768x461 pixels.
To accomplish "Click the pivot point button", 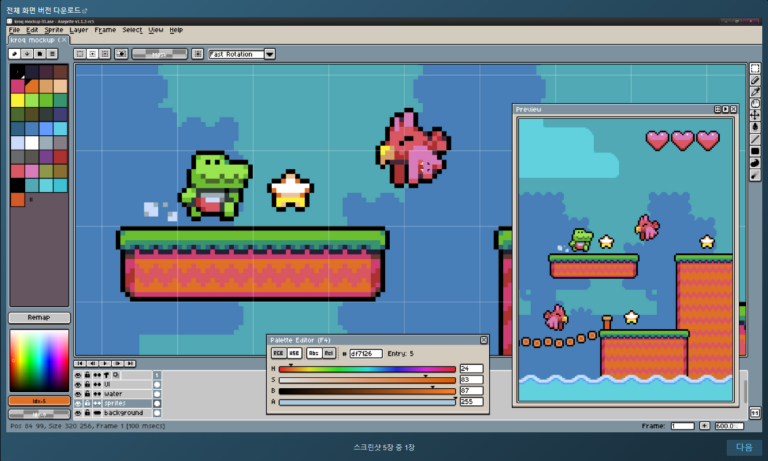I will point(197,54).
